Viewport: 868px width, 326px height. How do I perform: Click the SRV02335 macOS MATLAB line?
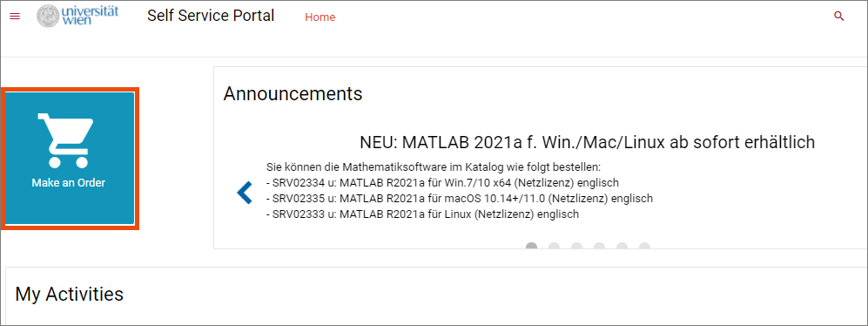460,198
